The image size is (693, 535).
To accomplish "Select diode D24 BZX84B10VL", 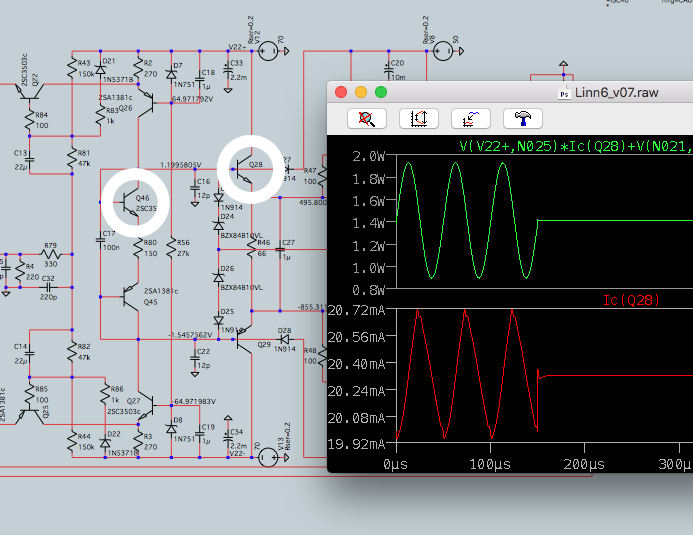I will (x=218, y=226).
